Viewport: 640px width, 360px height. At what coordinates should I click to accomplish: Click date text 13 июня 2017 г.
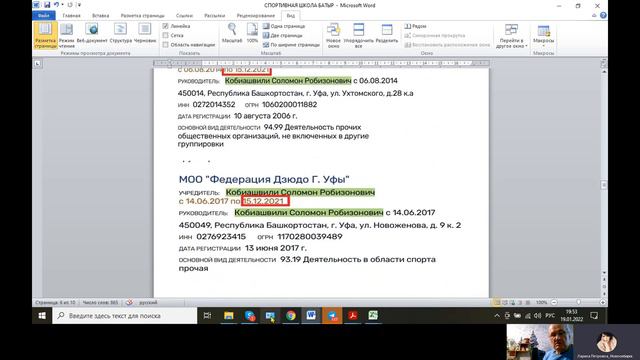[x=276, y=248]
